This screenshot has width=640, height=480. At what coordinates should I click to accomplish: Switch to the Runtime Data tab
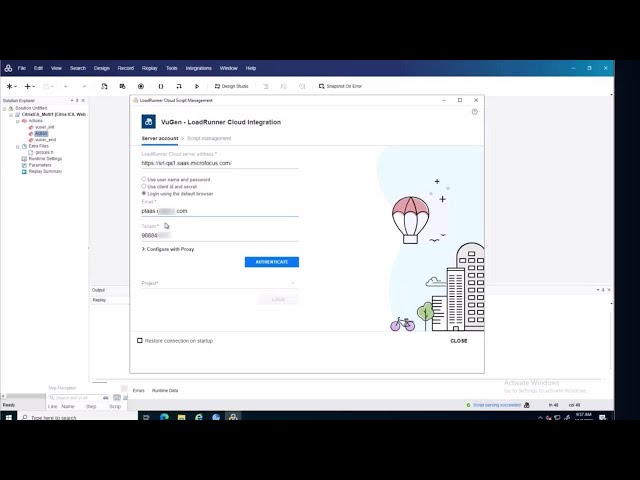[x=165, y=391]
